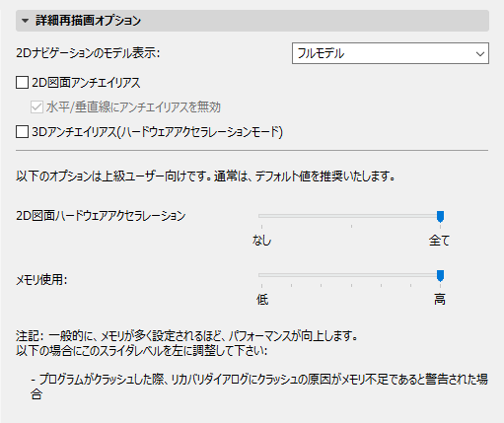Viewport: 504px width, 423px height.
Task: Click the 2D図面ハードウェアアクセラレーション label
Action: click(101, 216)
